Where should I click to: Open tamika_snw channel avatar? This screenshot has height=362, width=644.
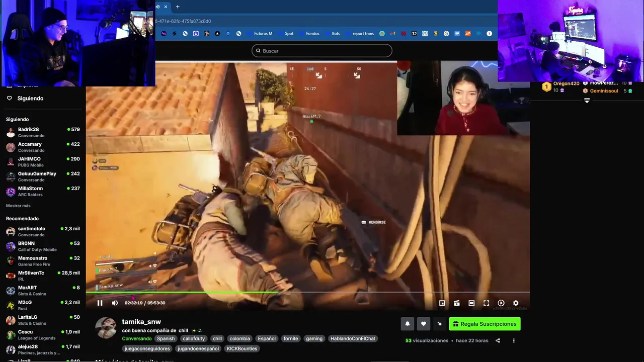click(106, 328)
